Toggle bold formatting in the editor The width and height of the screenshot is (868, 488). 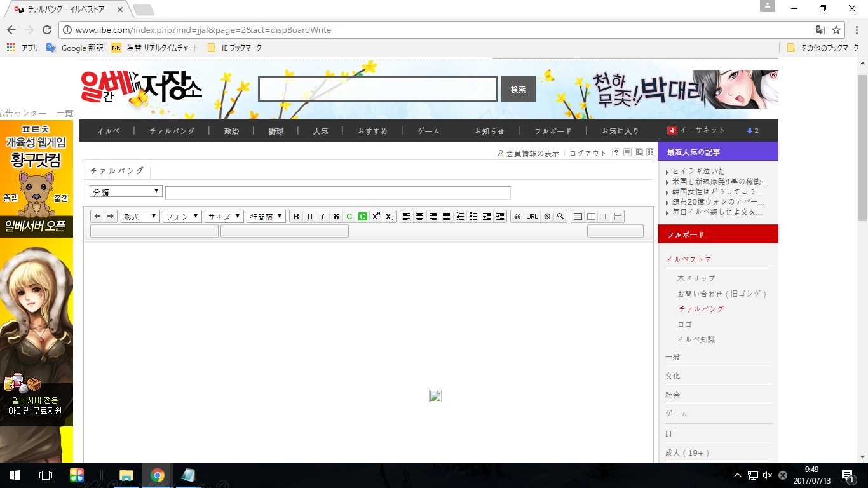click(296, 217)
